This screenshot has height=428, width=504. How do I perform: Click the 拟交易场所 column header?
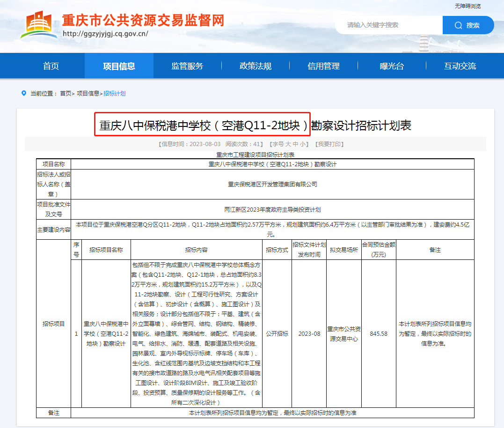pos(344,250)
